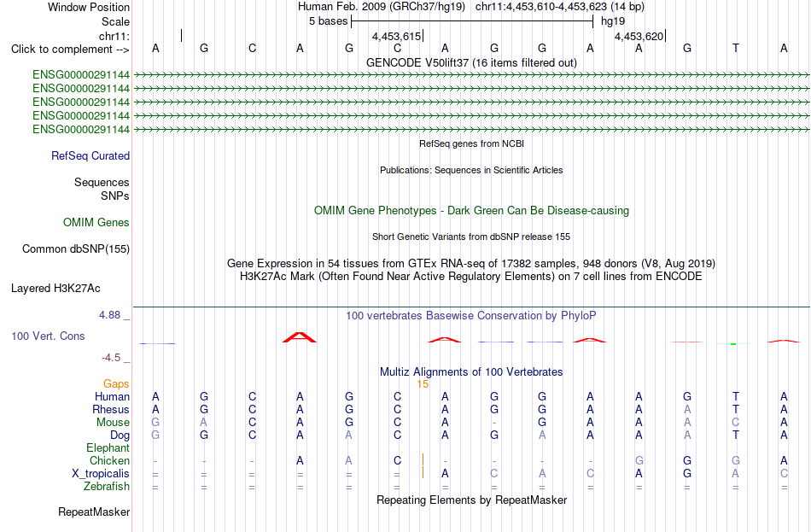The height and width of the screenshot is (532, 811).
Task: Click the dark G base in X_tropicalis row
Action: (687, 474)
